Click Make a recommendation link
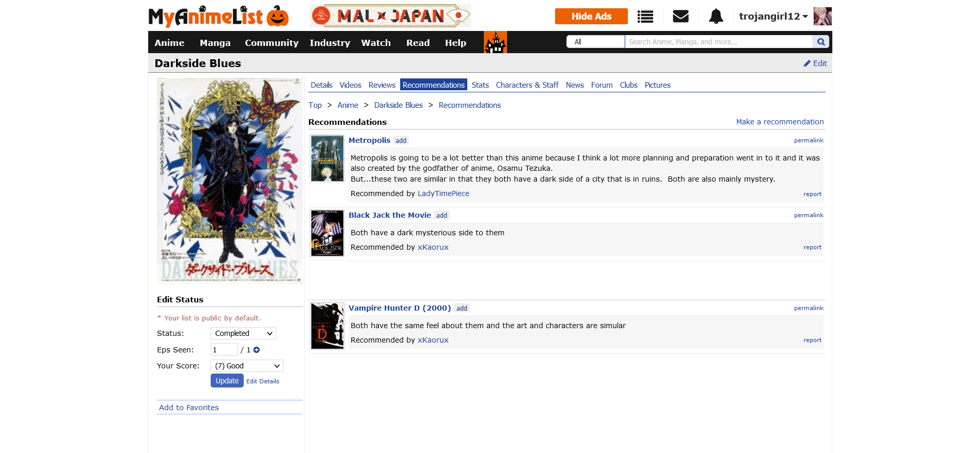This screenshot has width=980, height=453. pyautogui.click(x=780, y=122)
